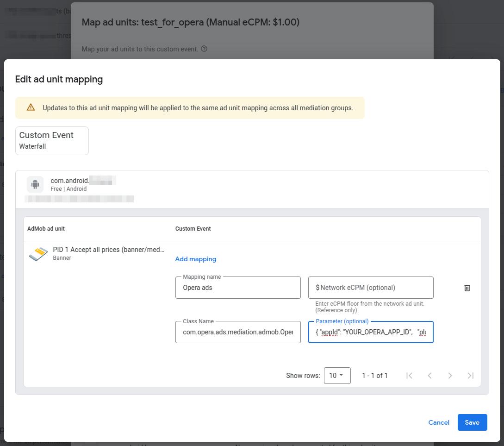Viewport: 504px width, 446px height.
Task: Click into the Network eCPM field
Action: point(371,288)
